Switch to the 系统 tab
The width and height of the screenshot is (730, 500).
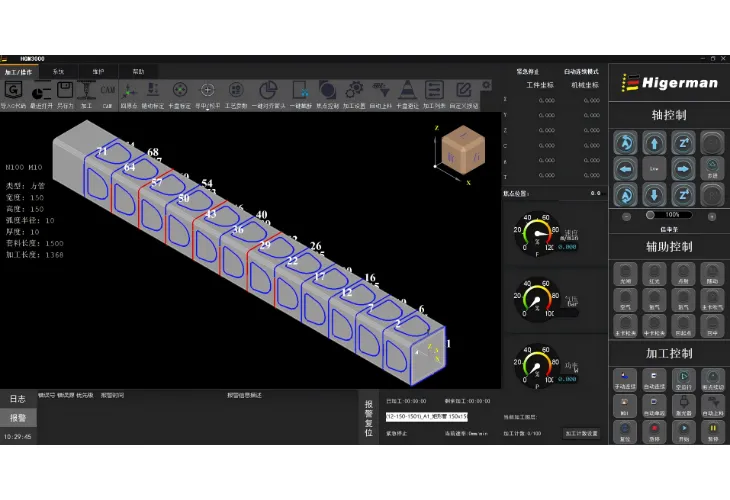pyautogui.click(x=59, y=72)
